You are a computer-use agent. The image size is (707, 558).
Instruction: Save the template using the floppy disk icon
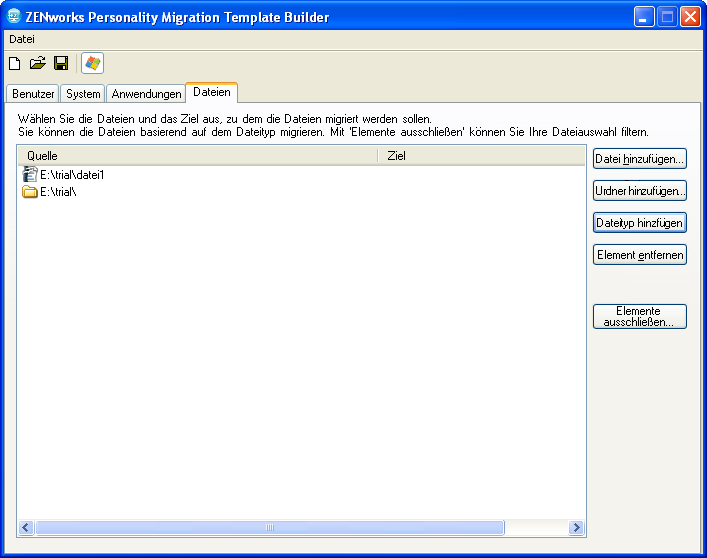coord(61,63)
